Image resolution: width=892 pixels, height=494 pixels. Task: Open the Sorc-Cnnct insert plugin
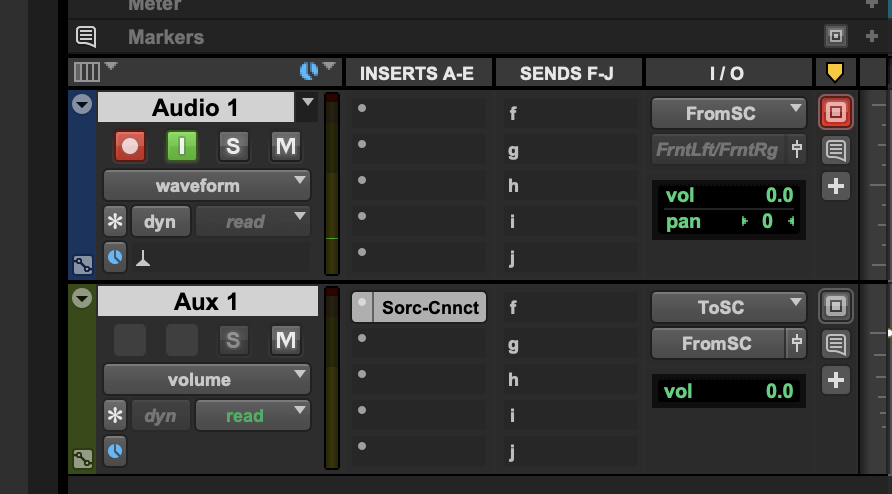click(430, 308)
